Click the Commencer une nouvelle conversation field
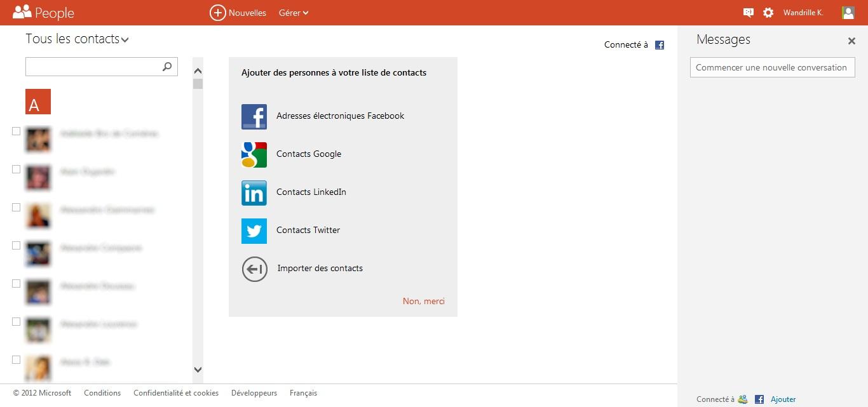Image resolution: width=868 pixels, height=407 pixels. point(773,67)
